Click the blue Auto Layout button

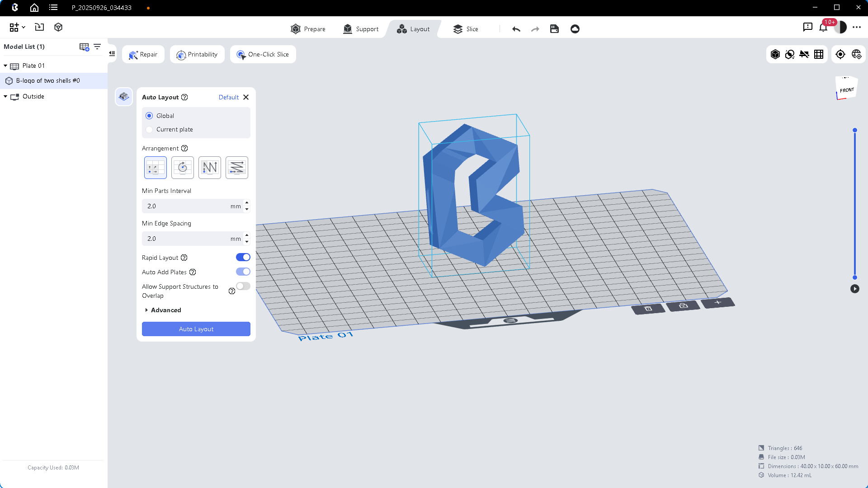click(x=196, y=329)
